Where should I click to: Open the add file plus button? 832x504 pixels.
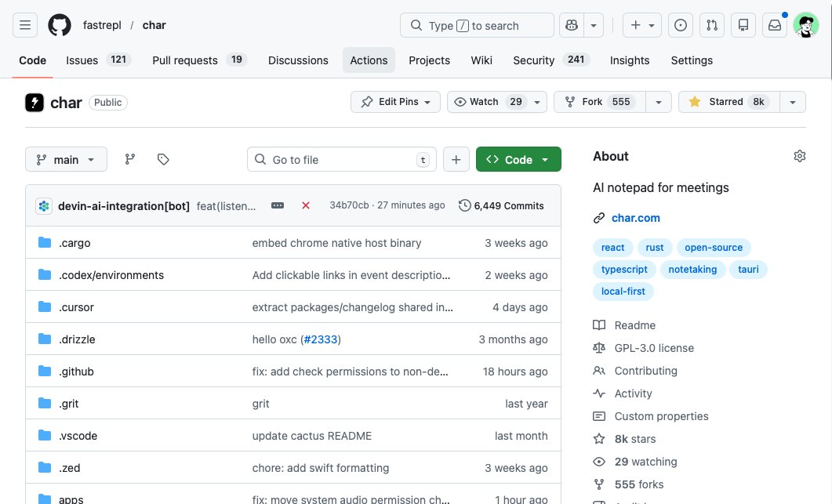[x=456, y=159]
